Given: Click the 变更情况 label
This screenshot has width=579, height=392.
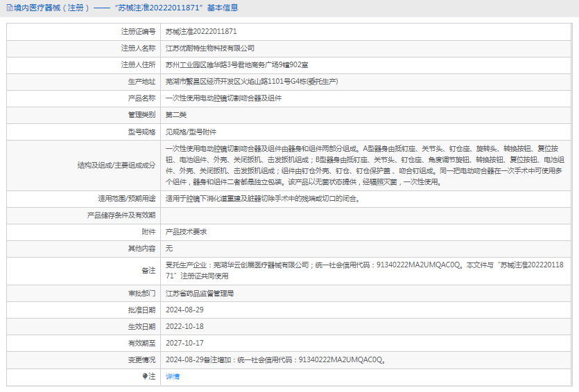Looking at the screenshot, I should (141, 360).
